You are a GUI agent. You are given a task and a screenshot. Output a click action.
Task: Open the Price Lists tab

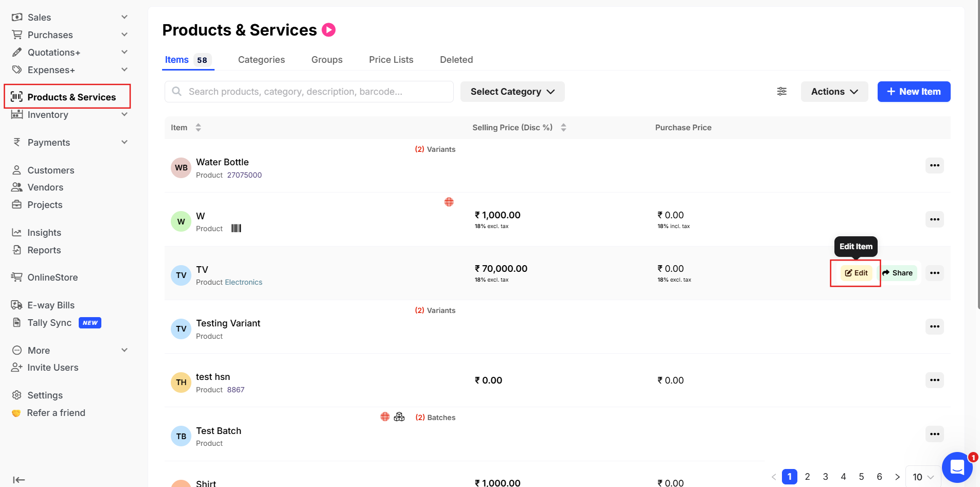[x=391, y=60]
